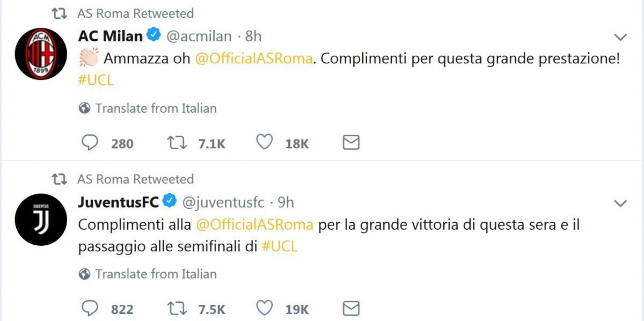
Task: Send AC Milan tweet via direct message
Action: click(351, 143)
